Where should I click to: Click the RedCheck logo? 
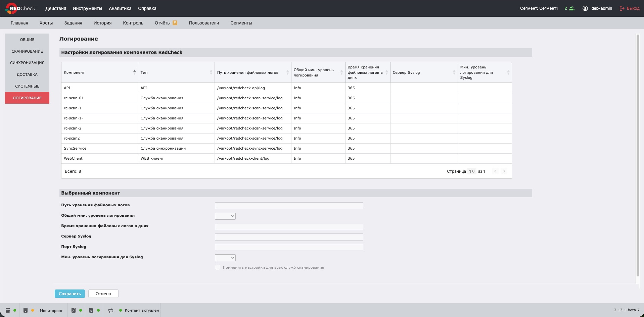(20, 8)
